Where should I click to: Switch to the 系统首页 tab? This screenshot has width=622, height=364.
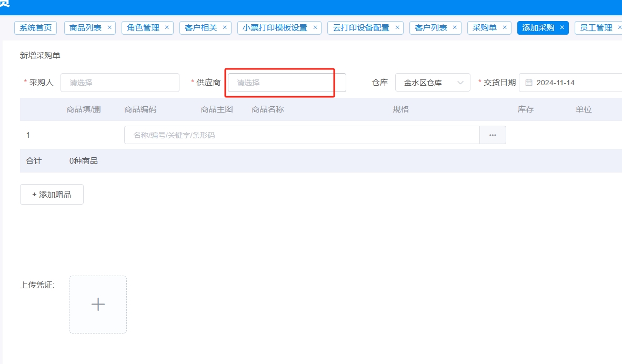(x=35, y=27)
